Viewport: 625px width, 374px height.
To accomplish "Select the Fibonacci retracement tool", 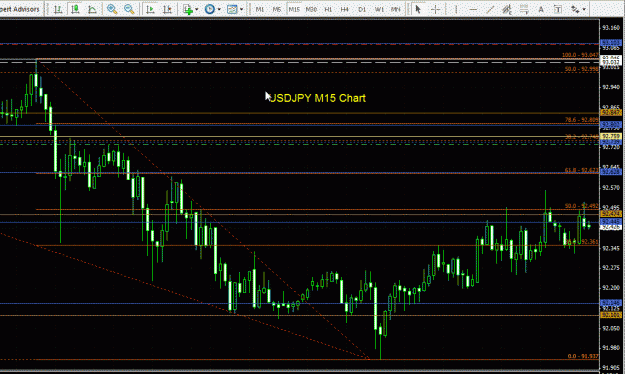I will (524, 9).
